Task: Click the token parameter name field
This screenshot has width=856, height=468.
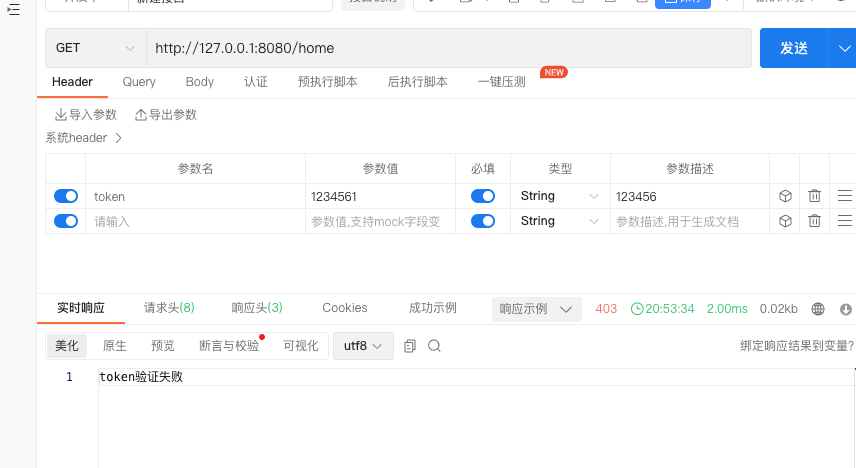Action: 195,196
